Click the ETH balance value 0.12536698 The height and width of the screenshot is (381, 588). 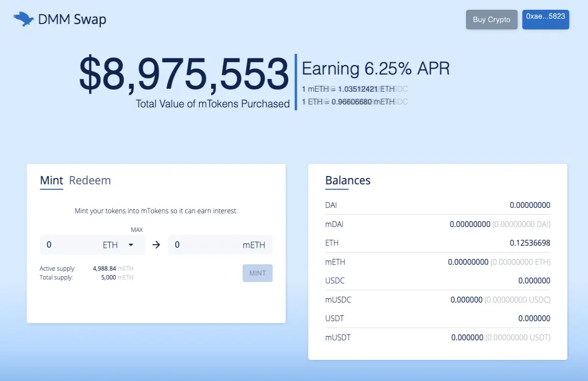point(530,243)
